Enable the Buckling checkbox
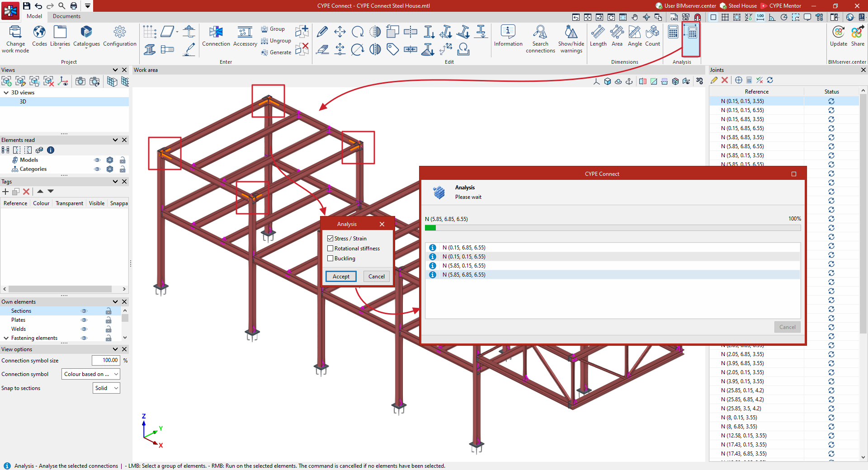The width and height of the screenshot is (868, 470). [x=330, y=258]
